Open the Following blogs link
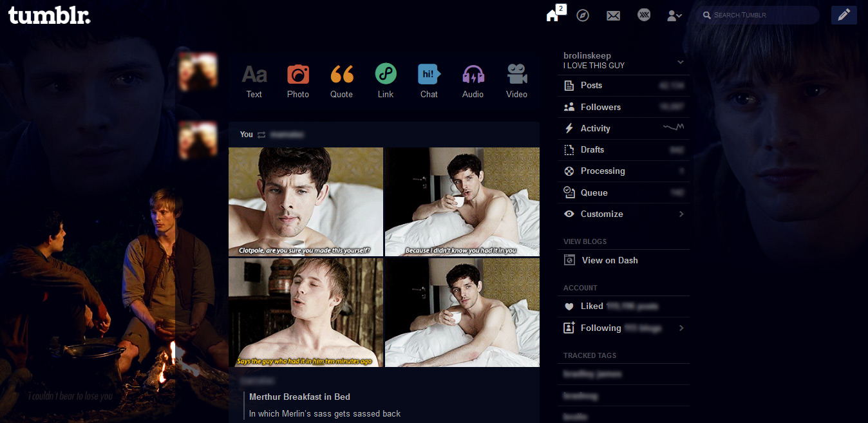 (x=623, y=328)
